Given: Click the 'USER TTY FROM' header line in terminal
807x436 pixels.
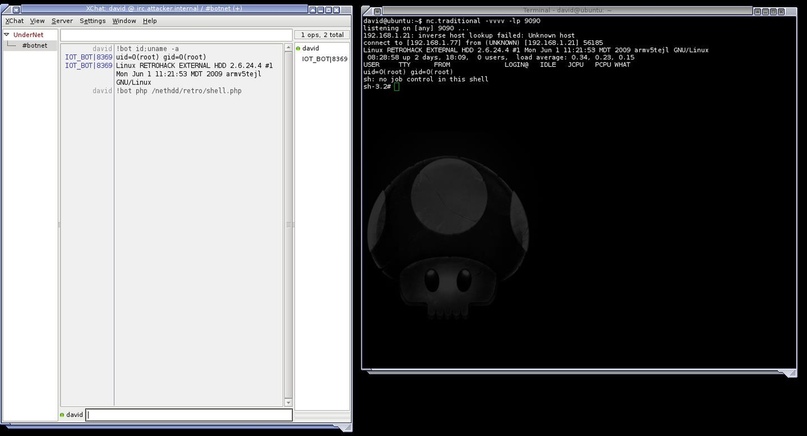Looking at the screenshot, I should click(497, 65).
